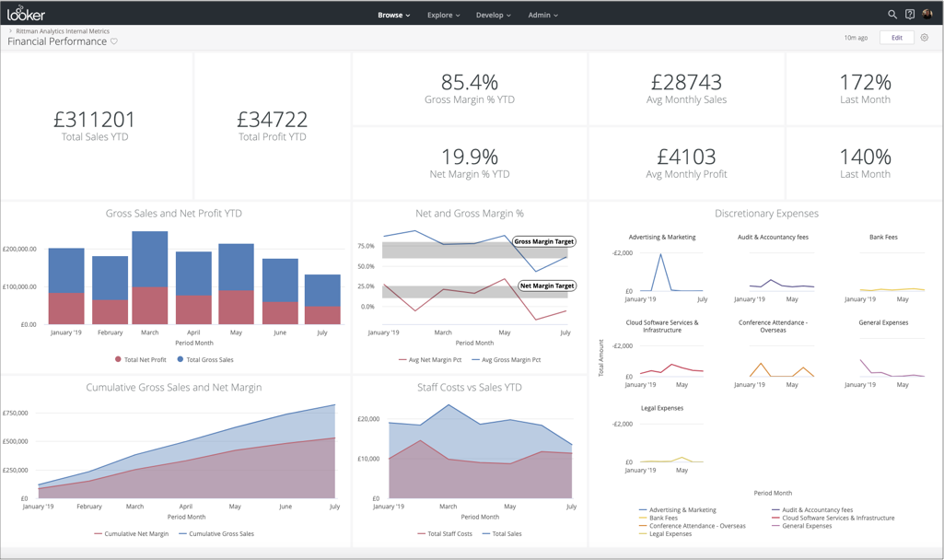Viewport: 944px width, 560px height.
Task: Favorite the dashboard with the heart icon
Action: 114,41
